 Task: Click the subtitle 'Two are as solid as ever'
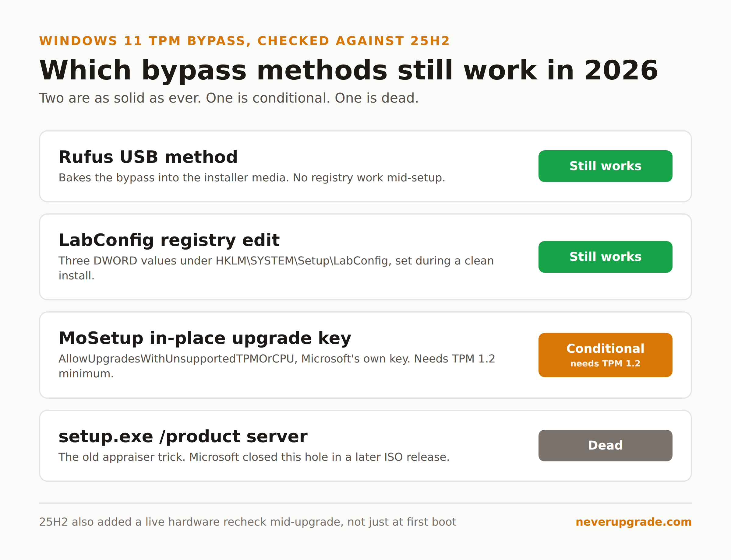click(228, 98)
